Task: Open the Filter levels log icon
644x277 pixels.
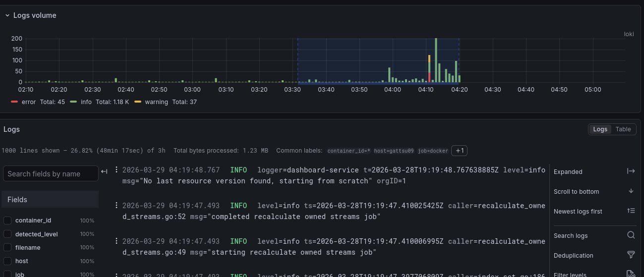Action: [x=631, y=274]
